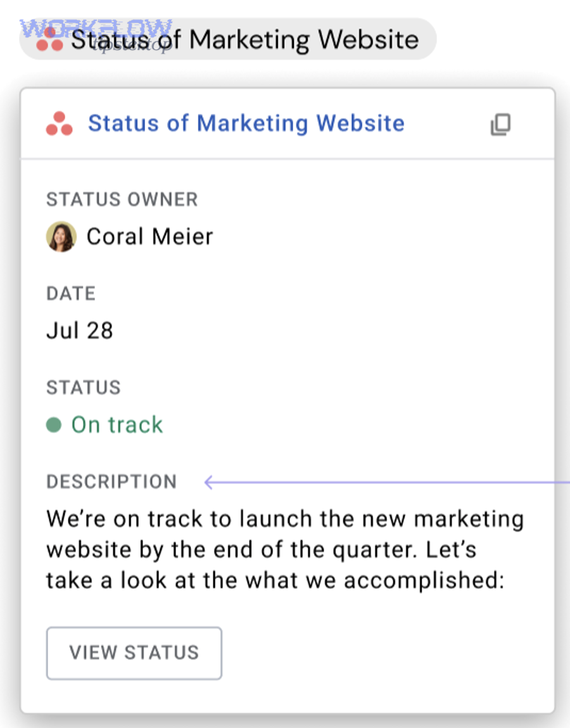Open the STATUS field options
This screenshot has width=570, height=728.
(x=83, y=387)
